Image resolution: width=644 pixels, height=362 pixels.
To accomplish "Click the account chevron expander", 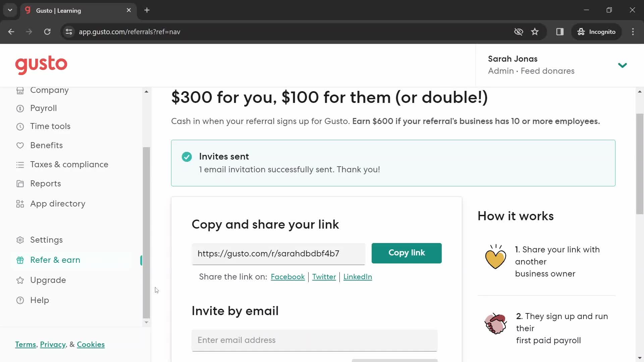I will (x=622, y=65).
